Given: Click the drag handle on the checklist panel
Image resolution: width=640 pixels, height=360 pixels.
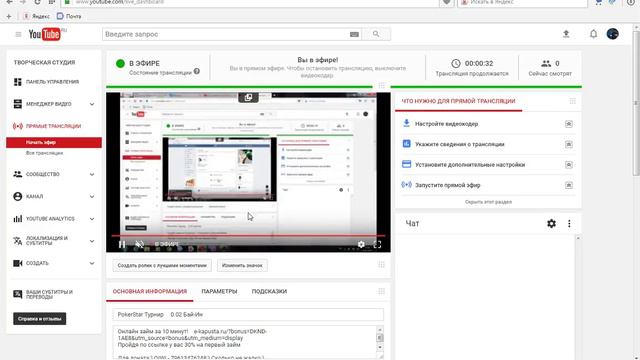Looking at the screenshot, I should 573,101.
